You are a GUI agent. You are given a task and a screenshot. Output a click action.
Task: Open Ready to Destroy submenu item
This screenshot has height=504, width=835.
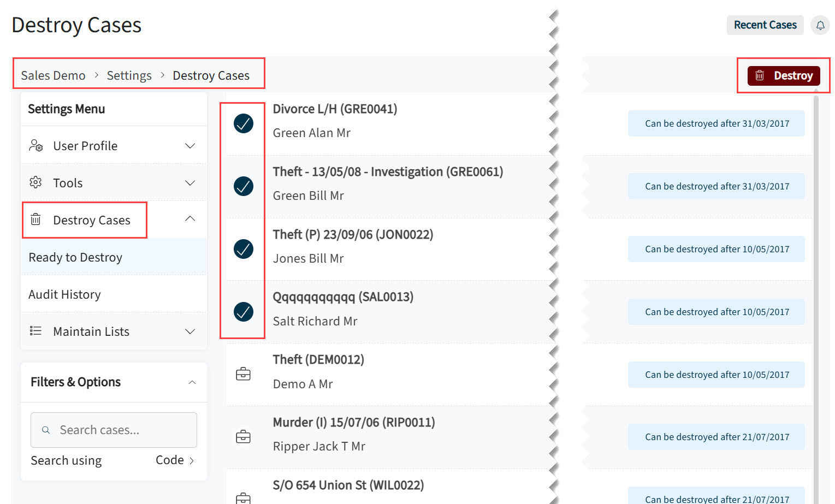pos(114,257)
